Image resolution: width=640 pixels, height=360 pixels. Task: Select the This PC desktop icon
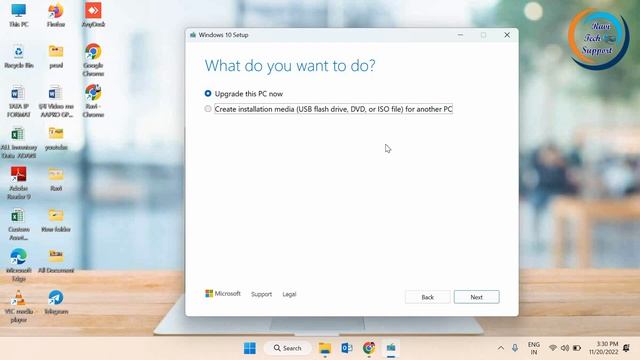click(x=19, y=15)
